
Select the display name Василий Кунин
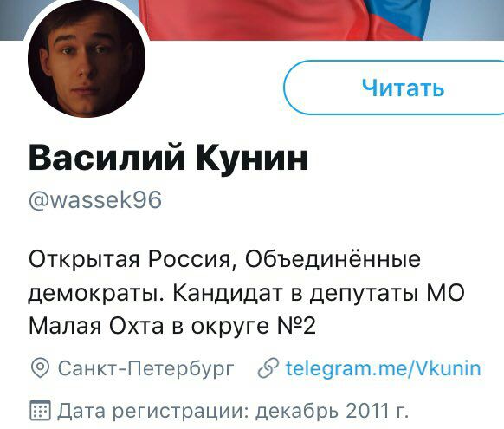click(x=168, y=158)
